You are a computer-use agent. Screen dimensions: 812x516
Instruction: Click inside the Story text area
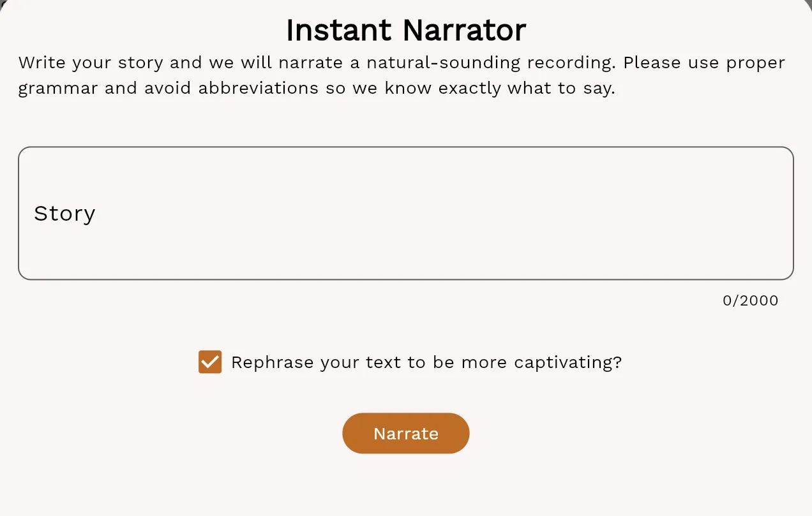(406, 214)
